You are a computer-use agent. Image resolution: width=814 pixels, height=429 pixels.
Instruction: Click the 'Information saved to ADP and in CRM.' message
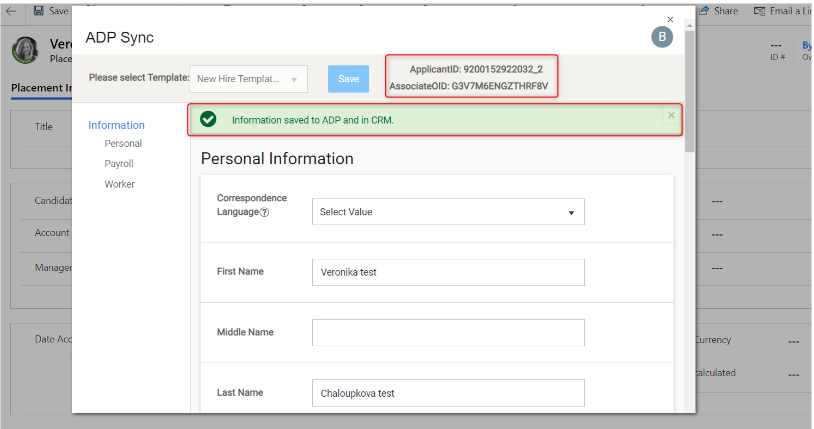pyautogui.click(x=313, y=120)
